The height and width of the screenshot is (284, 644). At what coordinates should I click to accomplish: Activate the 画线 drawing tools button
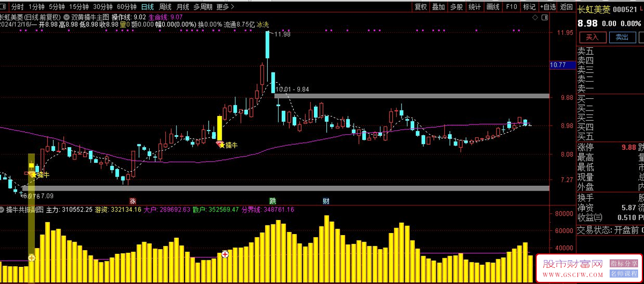[x=493, y=7]
